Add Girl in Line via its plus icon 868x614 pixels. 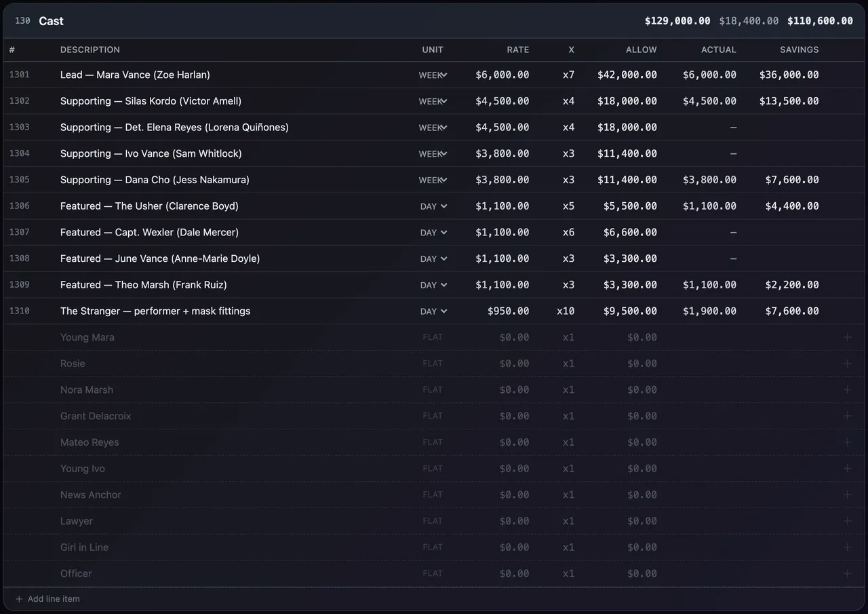pyautogui.click(x=847, y=547)
